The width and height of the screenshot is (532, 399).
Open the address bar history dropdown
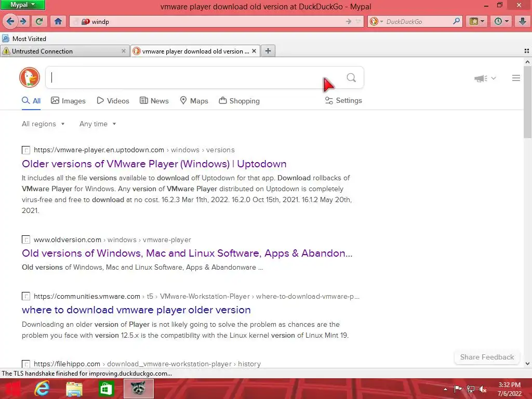pyautogui.click(x=358, y=21)
